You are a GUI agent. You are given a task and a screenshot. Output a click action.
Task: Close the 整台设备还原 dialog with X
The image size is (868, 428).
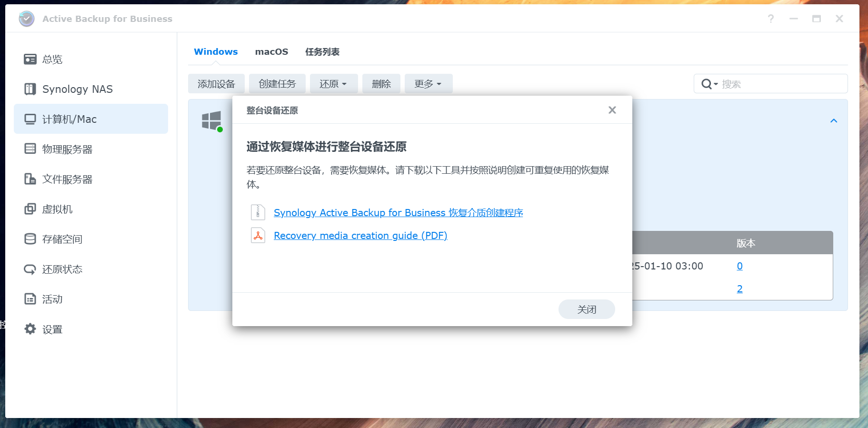[612, 110]
